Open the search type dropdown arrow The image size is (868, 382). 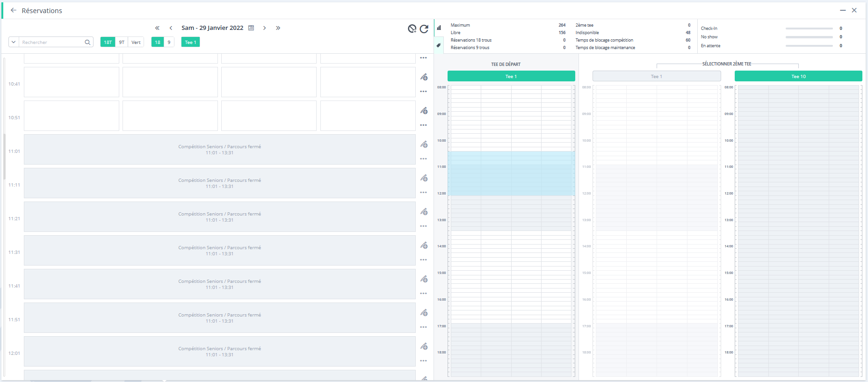click(14, 42)
